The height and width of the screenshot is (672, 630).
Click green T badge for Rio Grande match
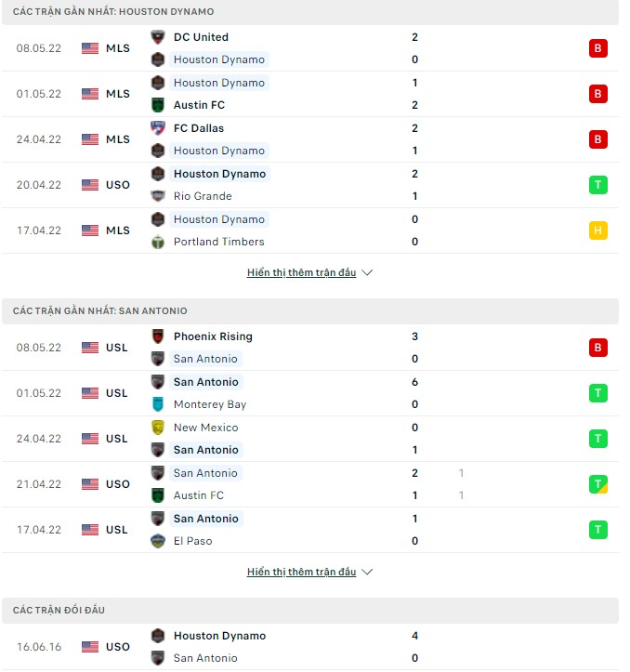[x=597, y=185]
